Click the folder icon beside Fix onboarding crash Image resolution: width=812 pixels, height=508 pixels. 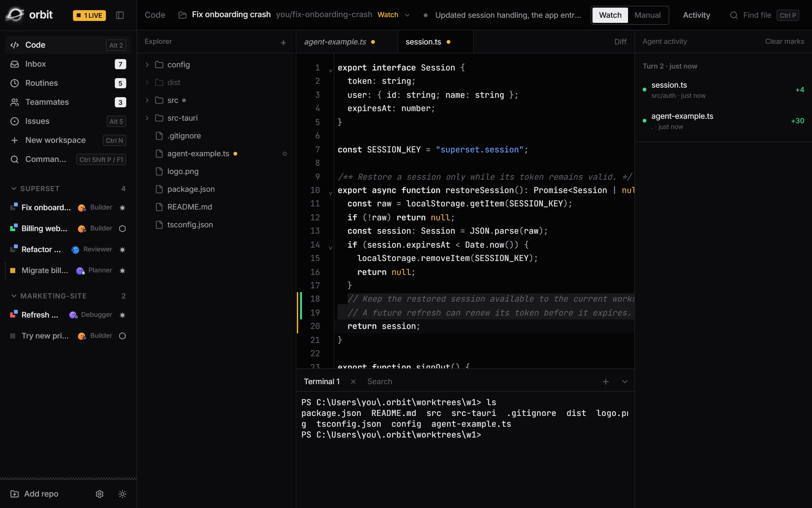182,15
